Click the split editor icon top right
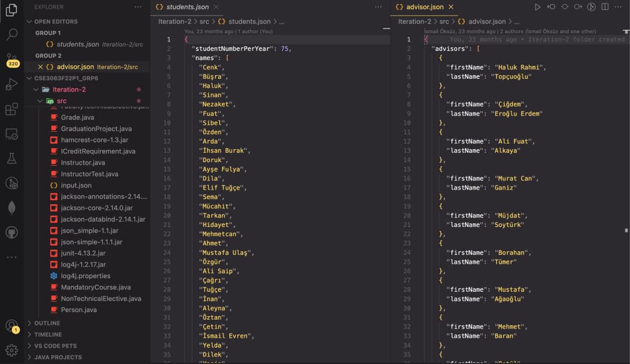This screenshot has width=630, height=364. pyautogui.click(x=604, y=6)
